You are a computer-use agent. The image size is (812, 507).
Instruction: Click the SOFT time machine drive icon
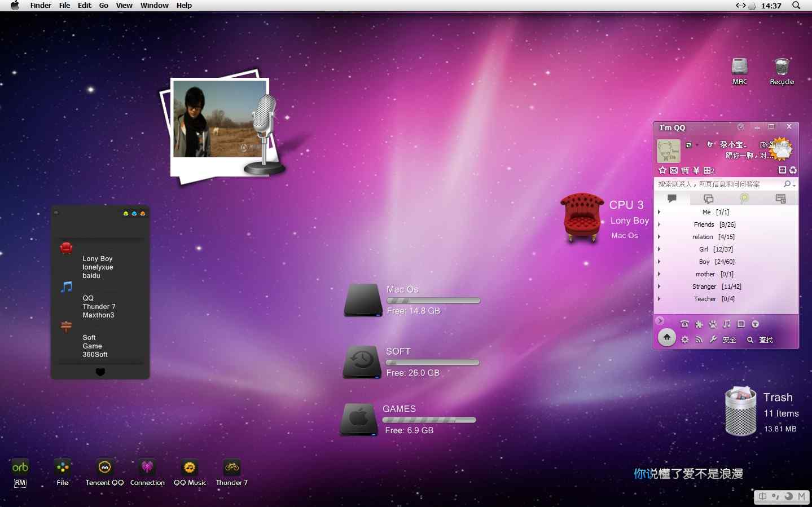pos(362,362)
